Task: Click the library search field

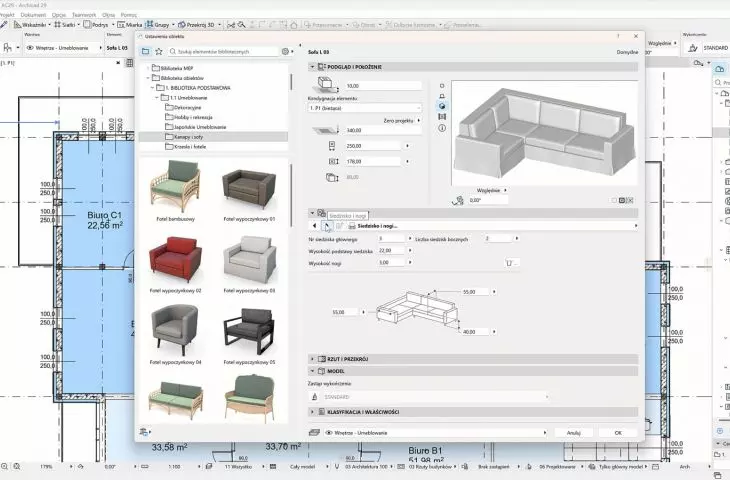Action: (223, 51)
